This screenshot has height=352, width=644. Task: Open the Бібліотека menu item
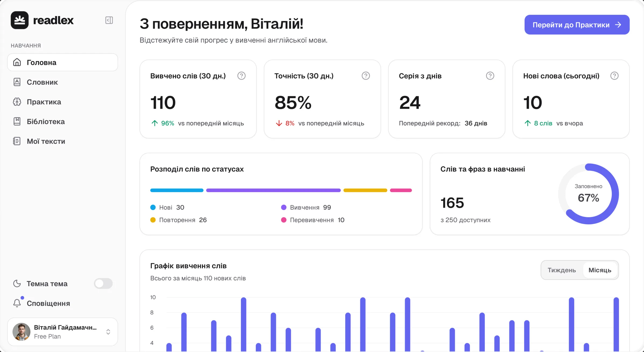[63, 121]
